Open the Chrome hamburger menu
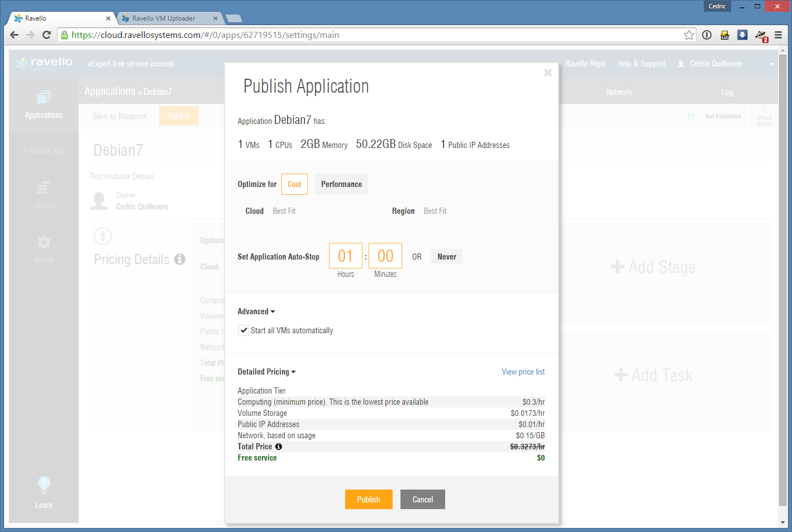This screenshot has width=792, height=532. [778, 35]
